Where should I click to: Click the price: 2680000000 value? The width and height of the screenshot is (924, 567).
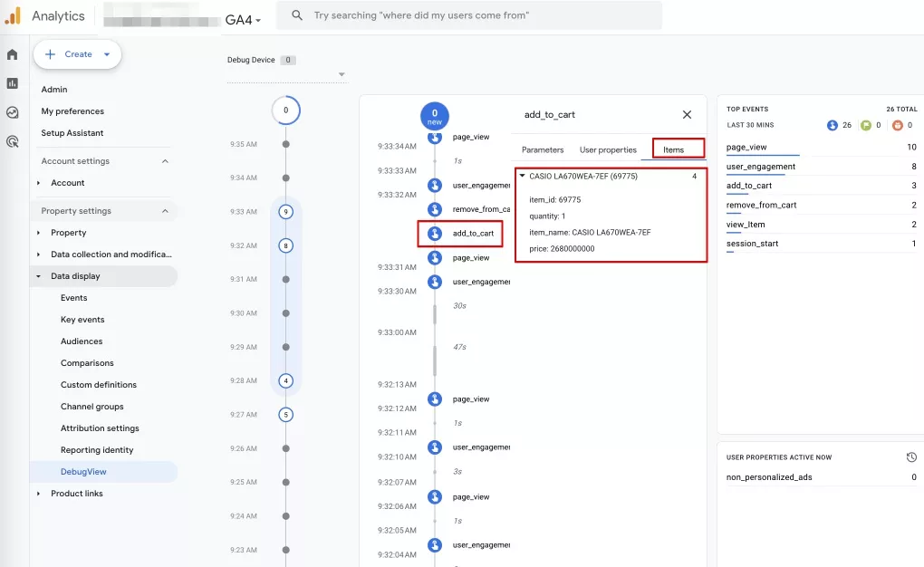pos(562,249)
